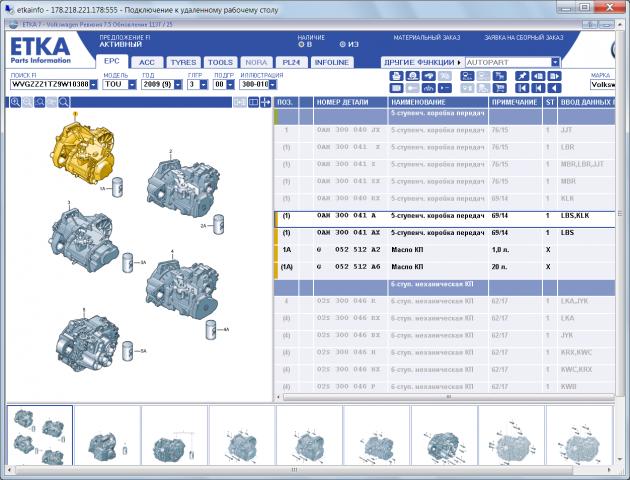
Task: Click the fifth magnifier icon above illustration
Action: click(x=63, y=102)
